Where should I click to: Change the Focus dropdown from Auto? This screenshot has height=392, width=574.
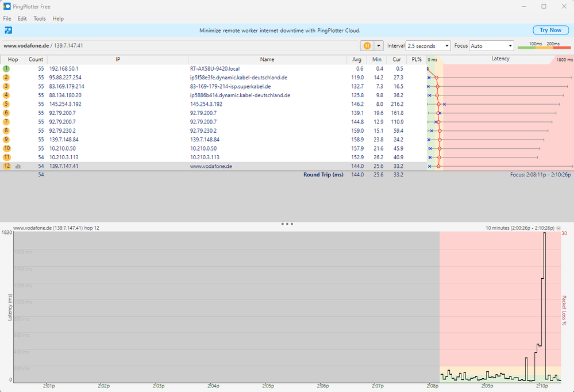491,45
